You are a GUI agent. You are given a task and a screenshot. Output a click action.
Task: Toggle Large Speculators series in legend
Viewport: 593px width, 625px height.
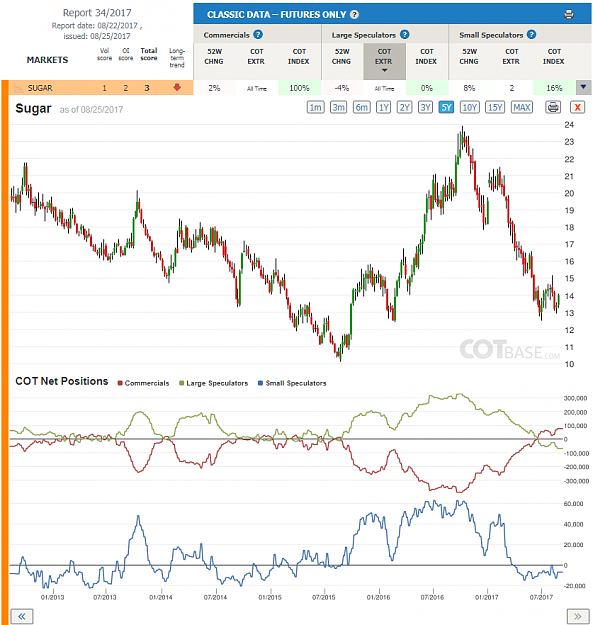click(214, 383)
